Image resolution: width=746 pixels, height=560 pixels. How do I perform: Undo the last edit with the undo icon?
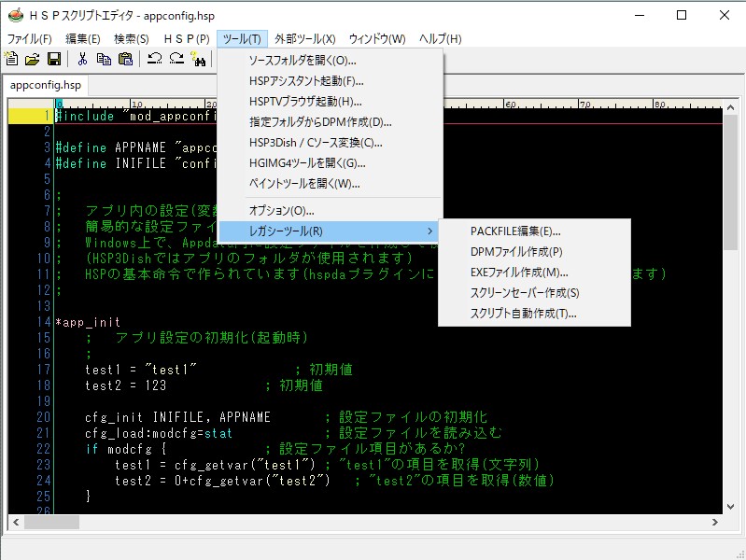pos(154,59)
